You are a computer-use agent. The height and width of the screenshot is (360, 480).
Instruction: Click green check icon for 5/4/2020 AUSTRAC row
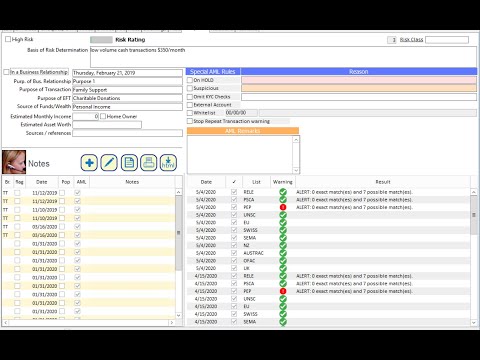pyautogui.click(x=283, y=253)
